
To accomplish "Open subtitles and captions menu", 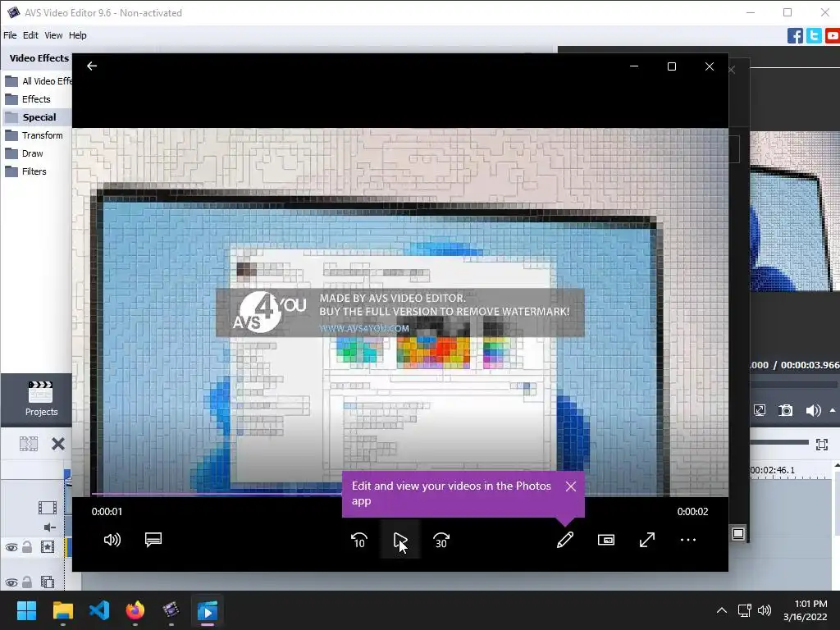I will pos(153,540).
